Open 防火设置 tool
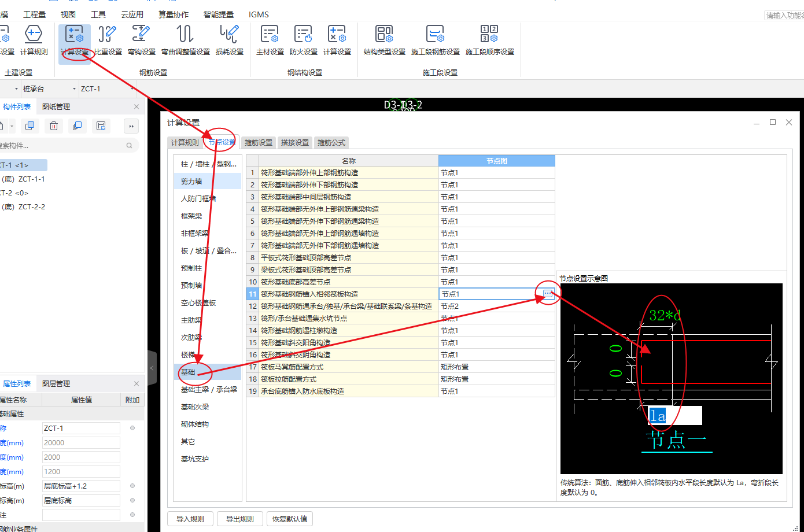This screenshot has width=804, height=532. coord(303,40)
